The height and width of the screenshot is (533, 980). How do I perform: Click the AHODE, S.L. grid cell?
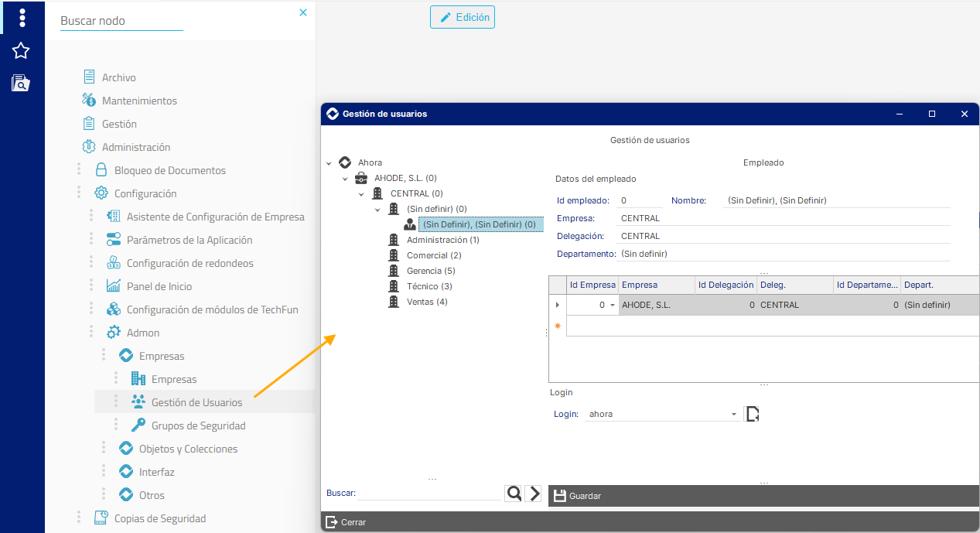(x=657, y=306)
